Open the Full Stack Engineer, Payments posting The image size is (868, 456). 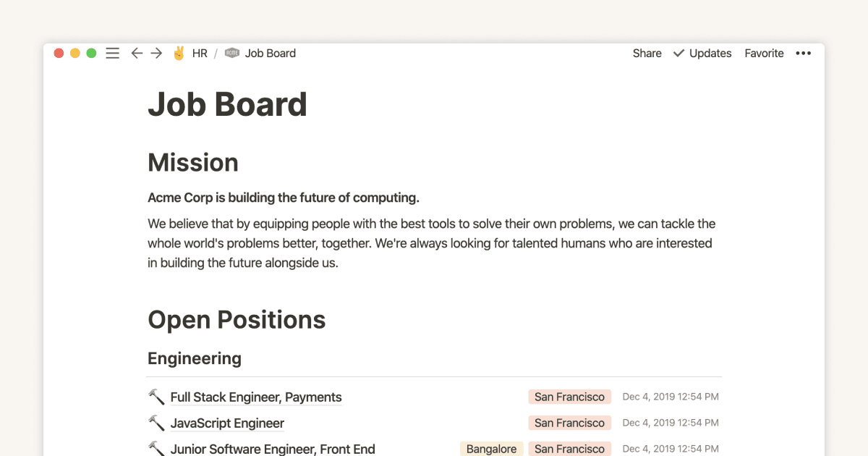[x=255, y=397]
